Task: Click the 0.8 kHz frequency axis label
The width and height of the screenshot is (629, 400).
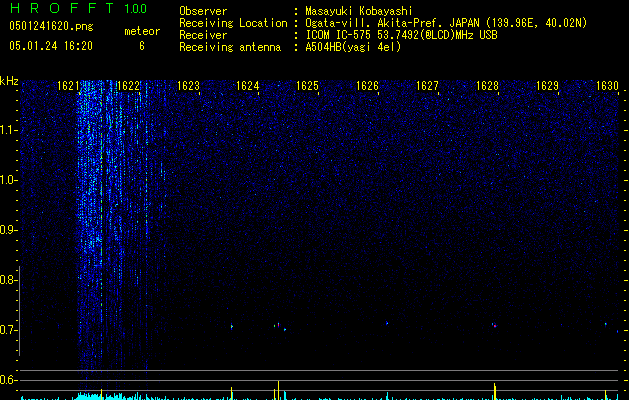Action: point(9,280)
